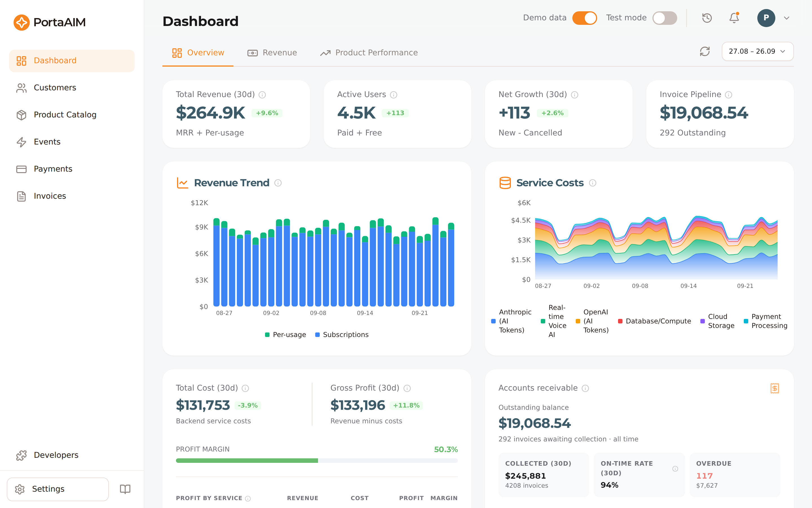Open the Product Performance tab

point(369,53)
